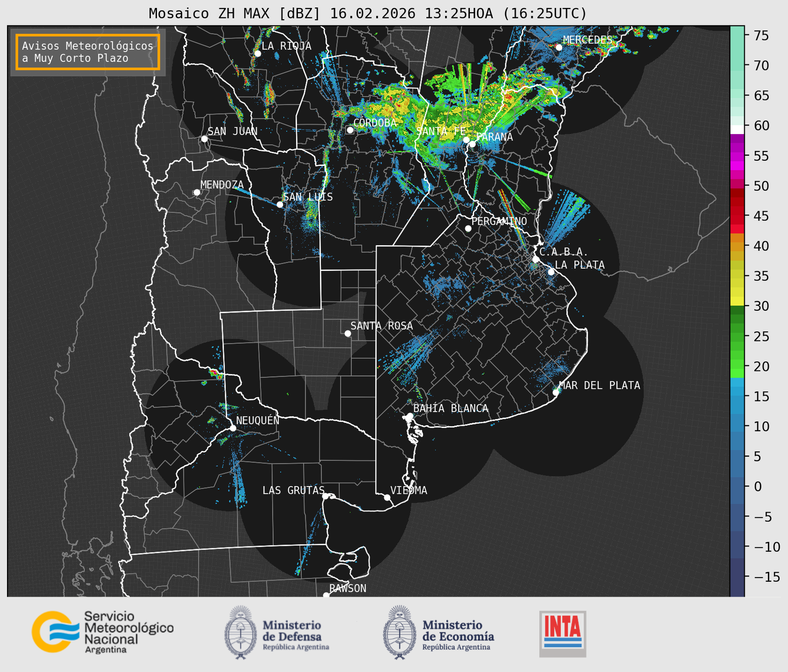This screenshot has width=788, height=672.
Task: Click the Servicio Meteorológico Nacional text
Action: tap(128, 632)
